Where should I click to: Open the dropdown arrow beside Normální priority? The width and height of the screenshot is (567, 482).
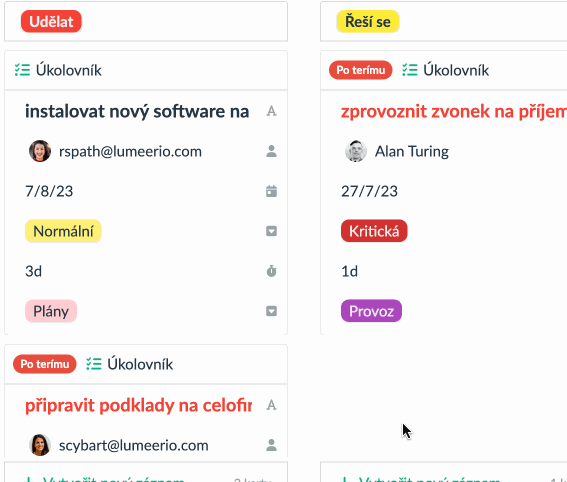click(271, 231)
